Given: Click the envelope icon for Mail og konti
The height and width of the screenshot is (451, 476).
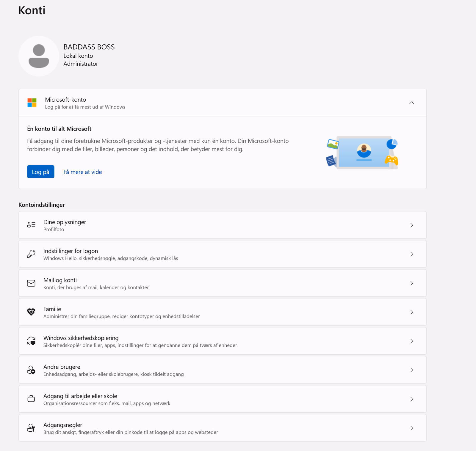Looking at the screenshot, I should click(31, 283).
